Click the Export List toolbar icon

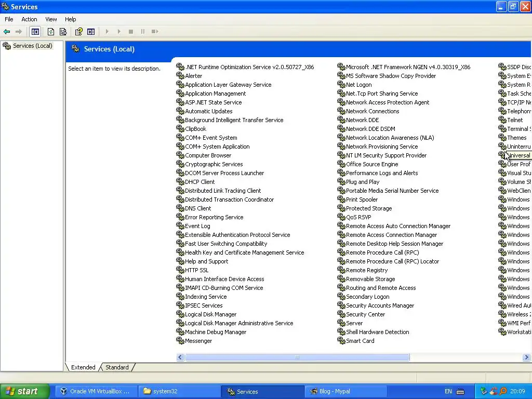tap(63, 32)
